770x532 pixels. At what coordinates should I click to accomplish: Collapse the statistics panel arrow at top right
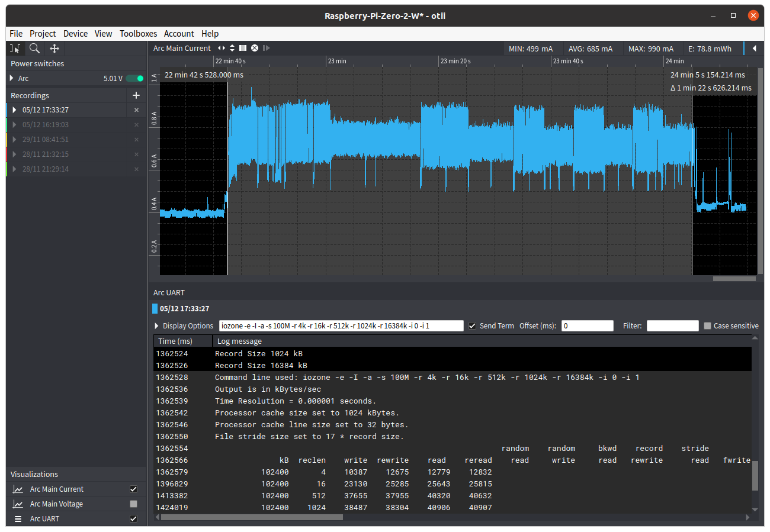[754, 49]
